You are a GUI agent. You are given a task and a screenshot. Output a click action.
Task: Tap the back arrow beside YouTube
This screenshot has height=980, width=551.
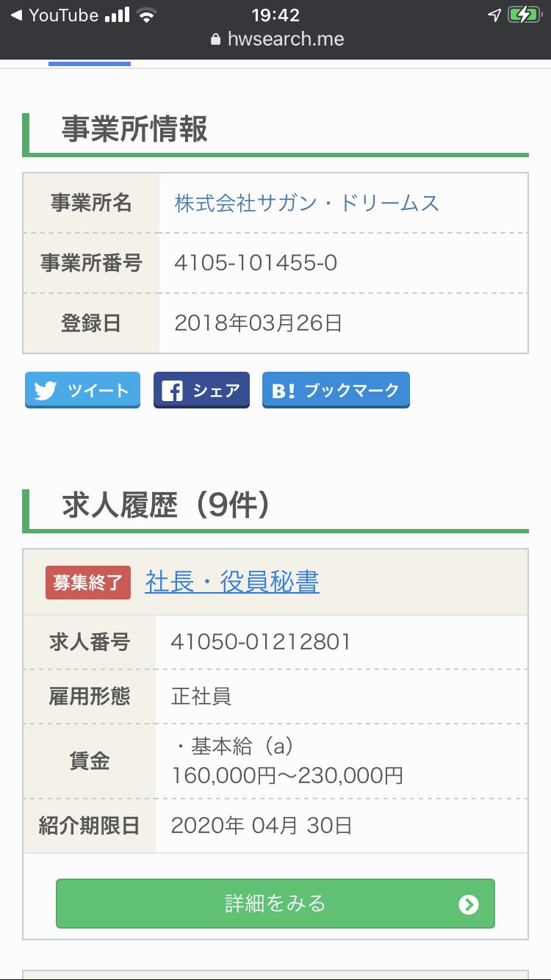tap(16, 15)
